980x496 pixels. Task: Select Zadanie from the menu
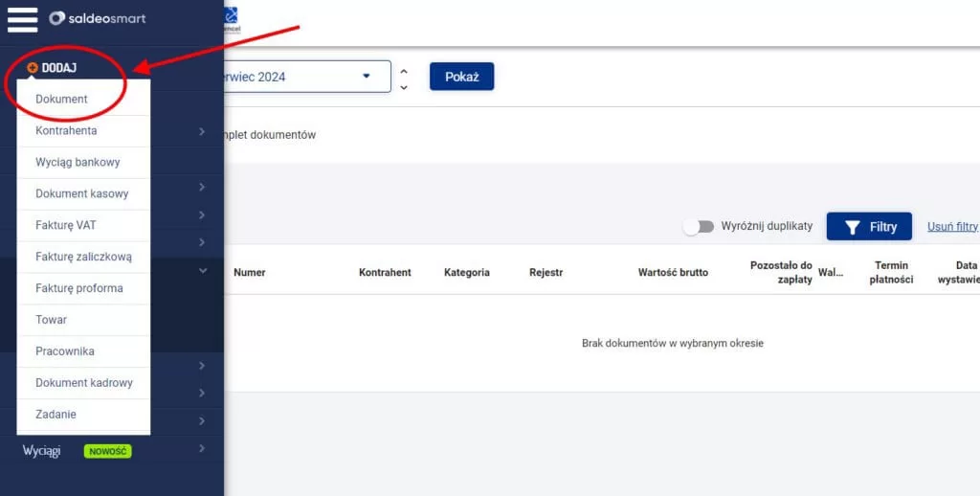pos(56,415)
